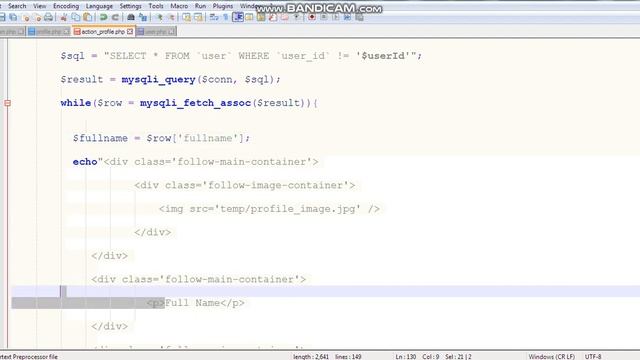Screen dimensions: 640x360
Task: Open the User Defined Language icon
Action: tap(249, 17)
